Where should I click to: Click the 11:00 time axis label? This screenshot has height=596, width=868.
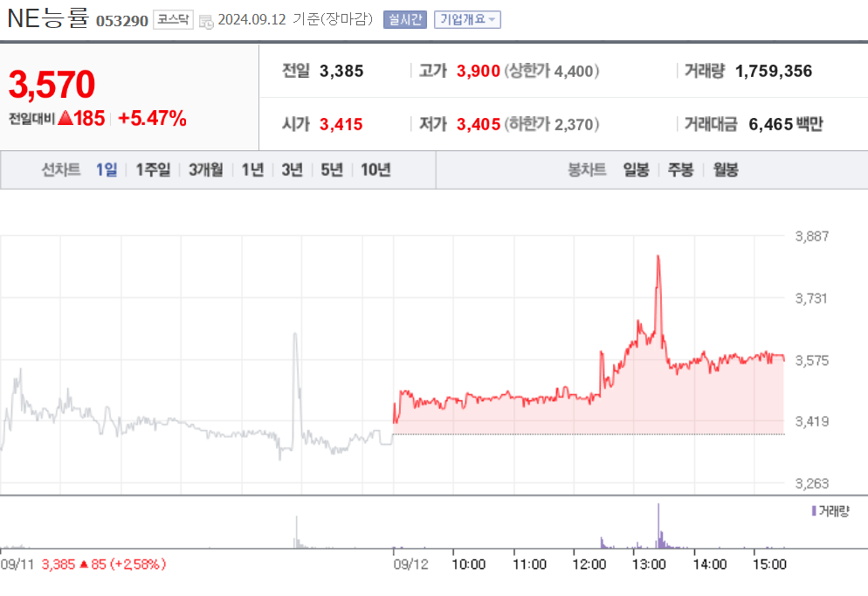(x=529, y=565)
